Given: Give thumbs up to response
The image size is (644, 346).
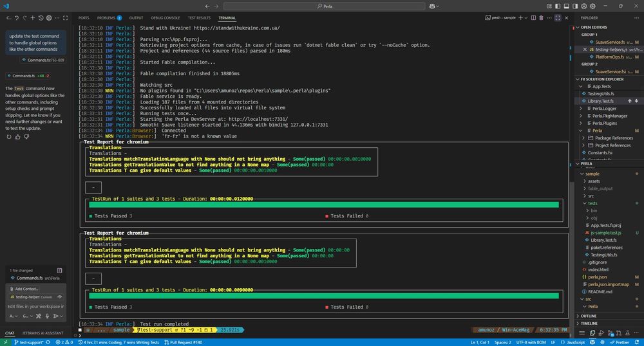Looking at the screenshot, I should click(x=17, y=137).
